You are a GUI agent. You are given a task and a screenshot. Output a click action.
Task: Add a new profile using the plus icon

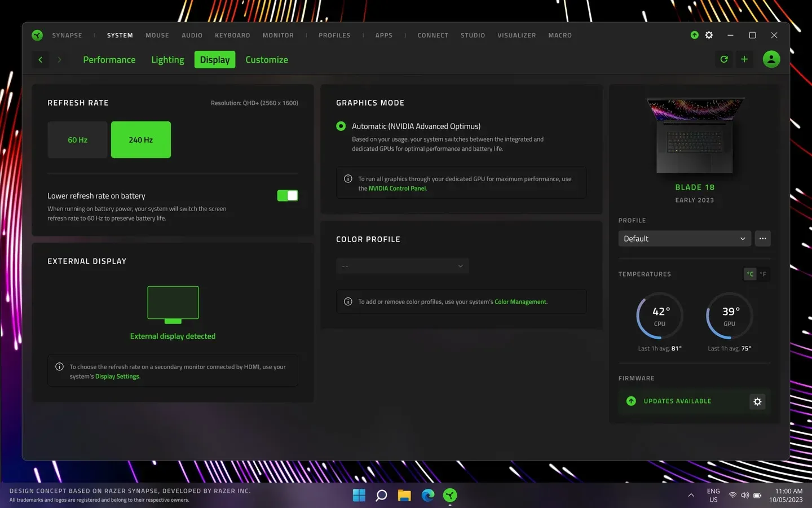(744, 59)
